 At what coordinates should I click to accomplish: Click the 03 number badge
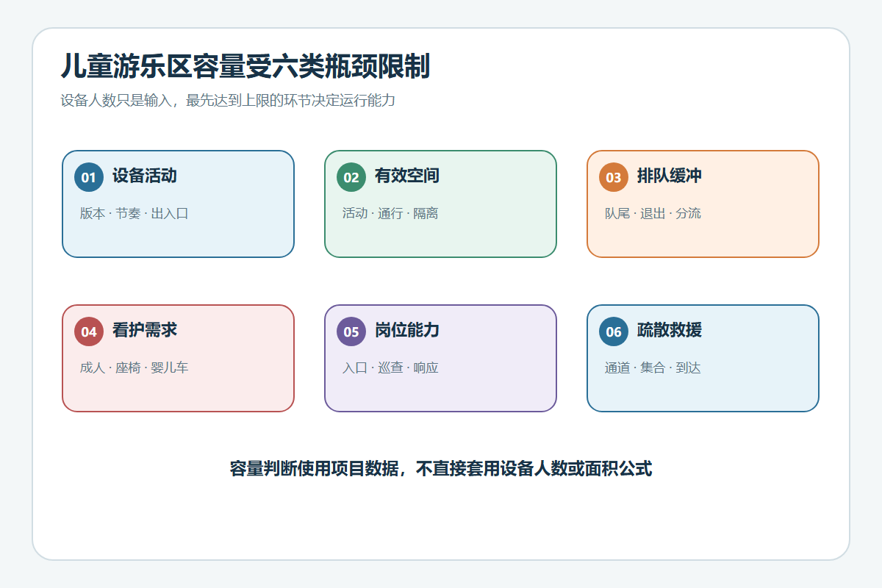[x=614, y=177]
